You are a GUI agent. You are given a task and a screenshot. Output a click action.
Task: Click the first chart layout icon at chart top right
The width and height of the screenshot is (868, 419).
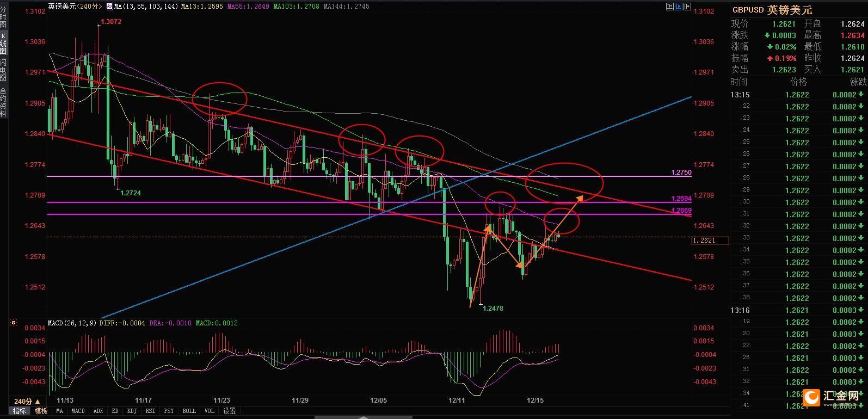point(669,7)
